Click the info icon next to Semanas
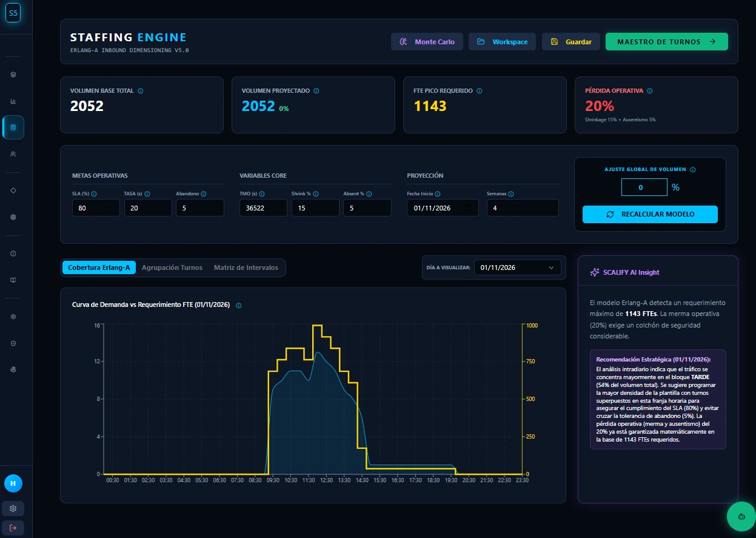The image size is (756, 538). pyautogui.click(x=511, y=194)
